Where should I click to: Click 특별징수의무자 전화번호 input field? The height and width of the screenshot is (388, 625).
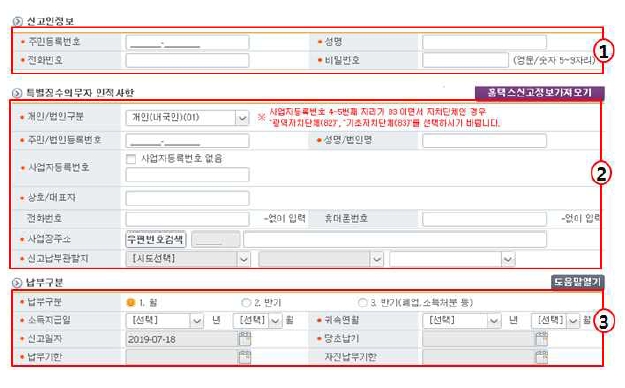pyautogui.click(x=187, y=219)
